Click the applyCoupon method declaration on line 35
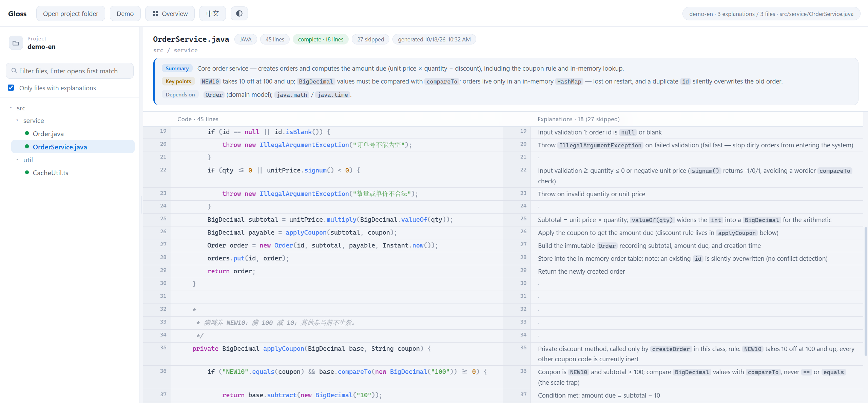The width and height of the screenshot is (868, 403). pyautogui.click(x=311, y=349)
